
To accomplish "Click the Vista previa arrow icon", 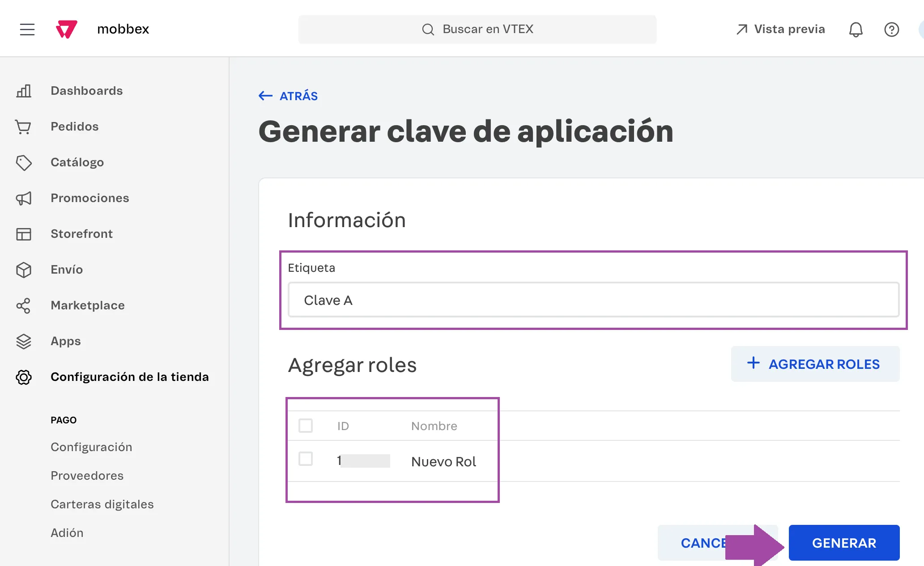I will 742,30.
